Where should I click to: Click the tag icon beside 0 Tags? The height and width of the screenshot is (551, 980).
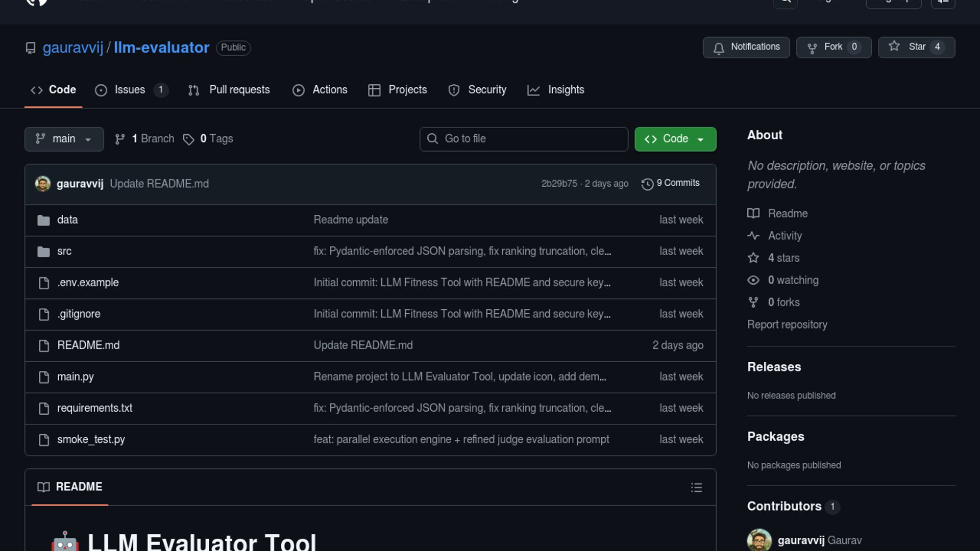[188, 139]
